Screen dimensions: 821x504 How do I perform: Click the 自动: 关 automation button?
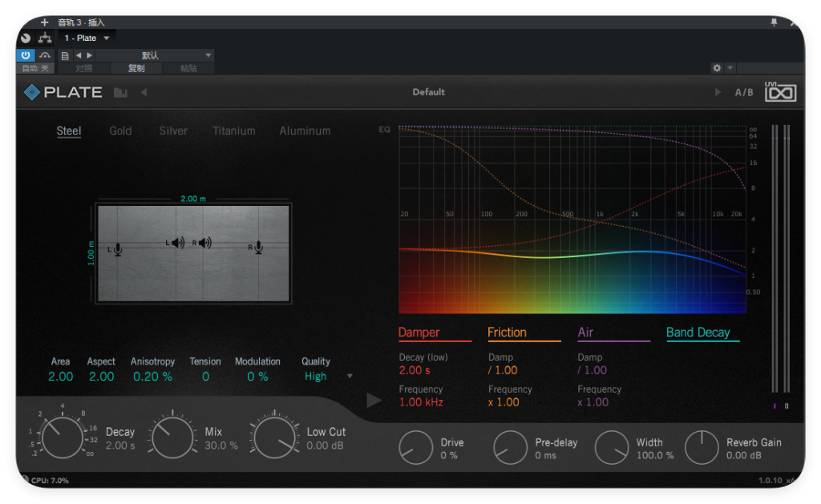click(35, 69)
